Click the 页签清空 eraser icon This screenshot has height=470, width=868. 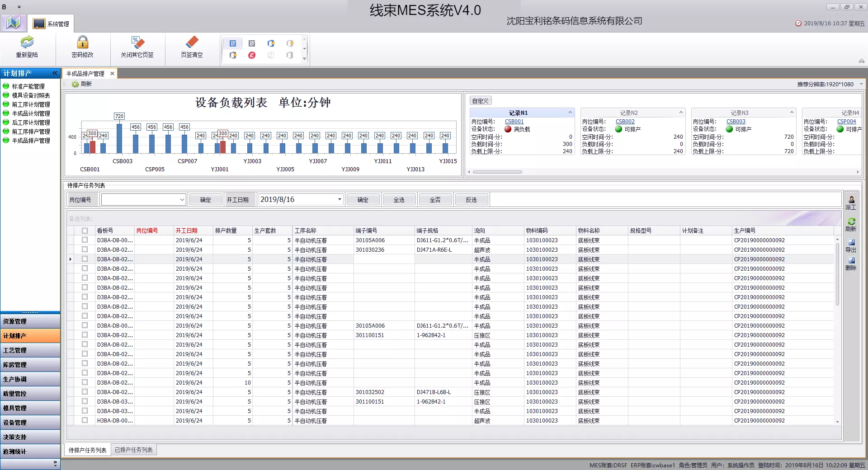tap(192, 42)
